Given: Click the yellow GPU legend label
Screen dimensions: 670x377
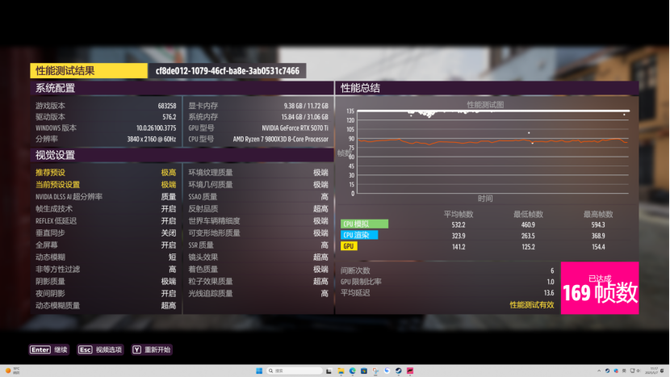Looking at the screenshot, I should pos(349,246).
